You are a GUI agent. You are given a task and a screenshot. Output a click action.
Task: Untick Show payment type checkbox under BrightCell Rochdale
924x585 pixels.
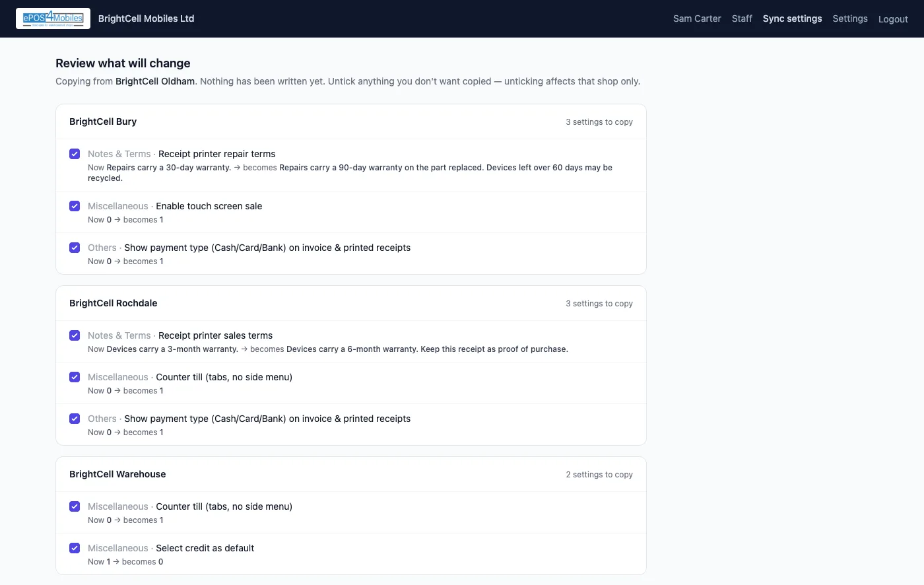75,419
